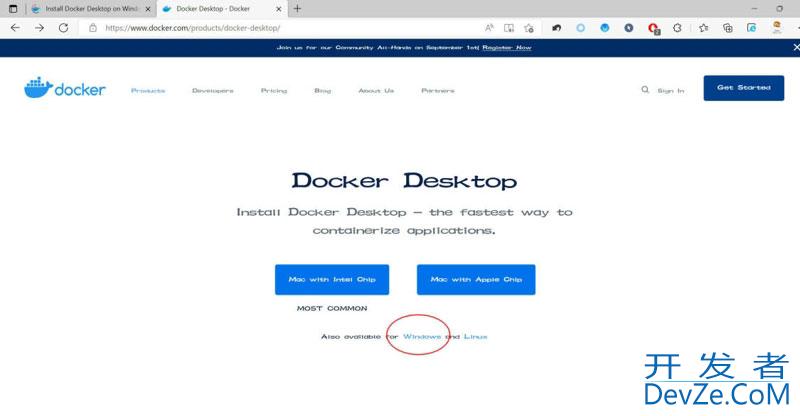Open the About Us menu

tap(376, 91)
